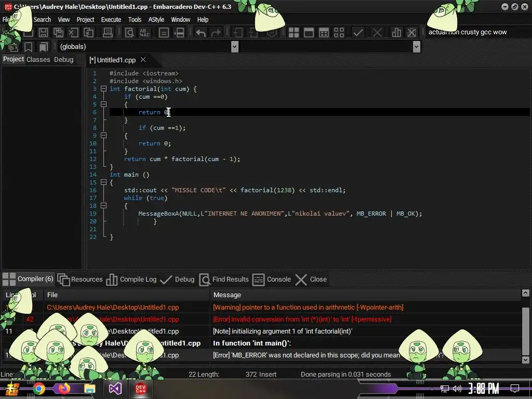
Task: Compile the code with the grid icon
Action: pos(294,33)
